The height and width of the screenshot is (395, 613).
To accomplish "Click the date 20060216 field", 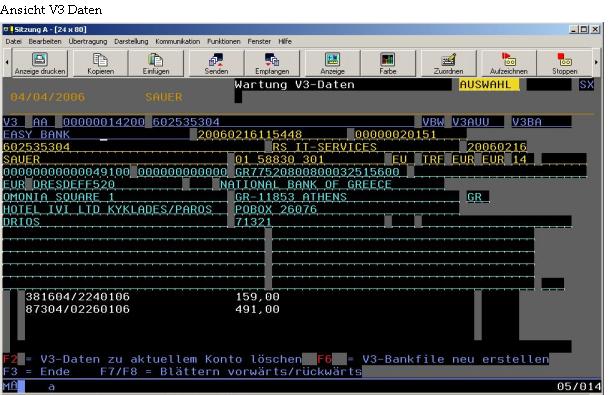I will [496, 147].
